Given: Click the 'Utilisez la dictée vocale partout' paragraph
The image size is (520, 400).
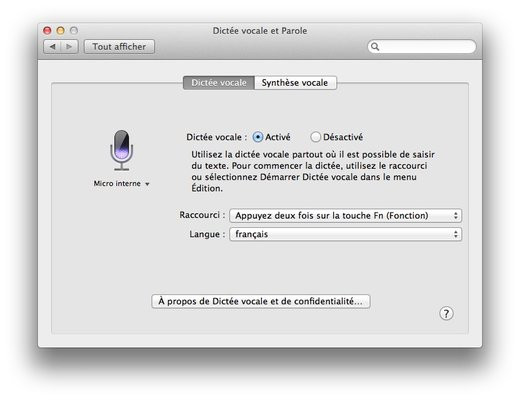Looking at the screenshot, I should 313,171.
